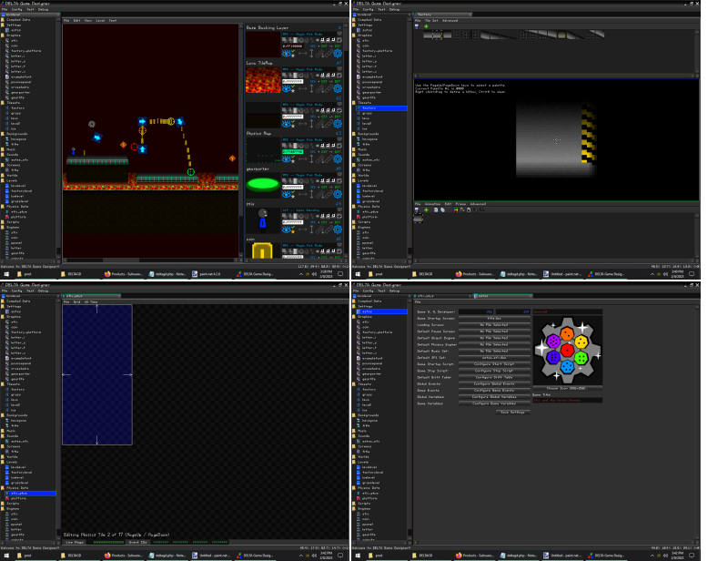Open gear settings for the stix layer
Viewport: 728px width, 561px height.
338,229
